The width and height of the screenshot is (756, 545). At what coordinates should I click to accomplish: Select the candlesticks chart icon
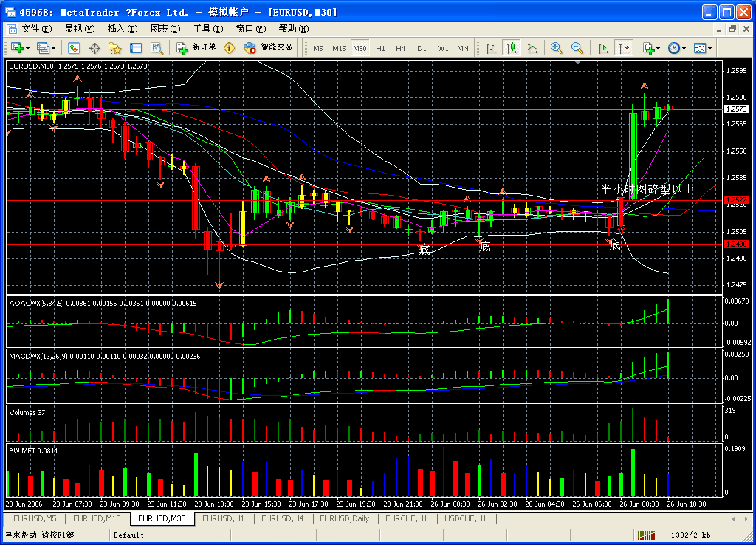point(512,48)
